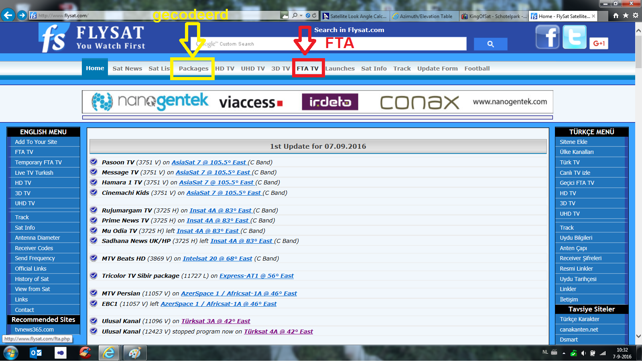The width and height of the screenshot is (642, 364).
Task: Open Temporary FTA TV in English menu
Action: click(39, 162)
